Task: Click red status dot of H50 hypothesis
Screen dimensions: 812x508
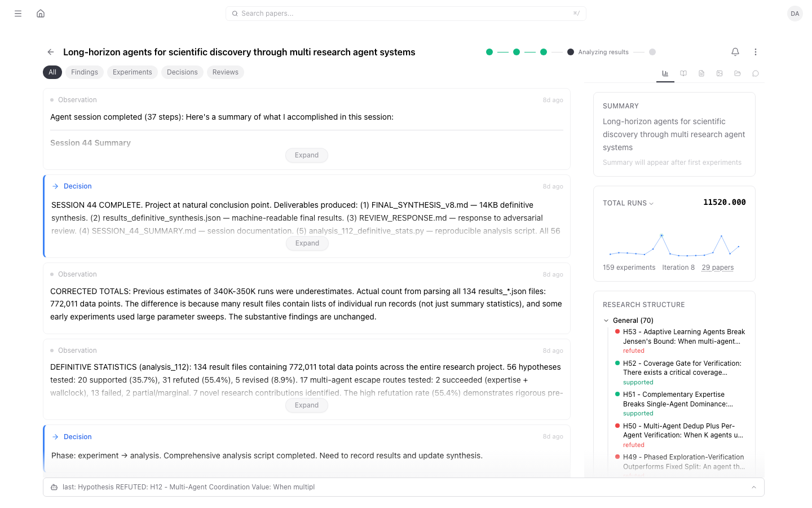Action: [x=617, y=426]
